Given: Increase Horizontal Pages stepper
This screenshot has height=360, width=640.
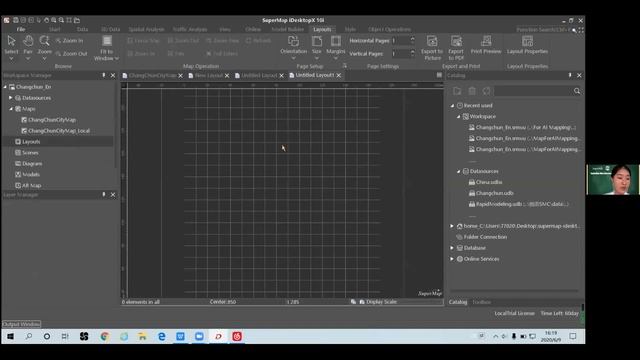Looking at the screenshot, I should 412,38.
